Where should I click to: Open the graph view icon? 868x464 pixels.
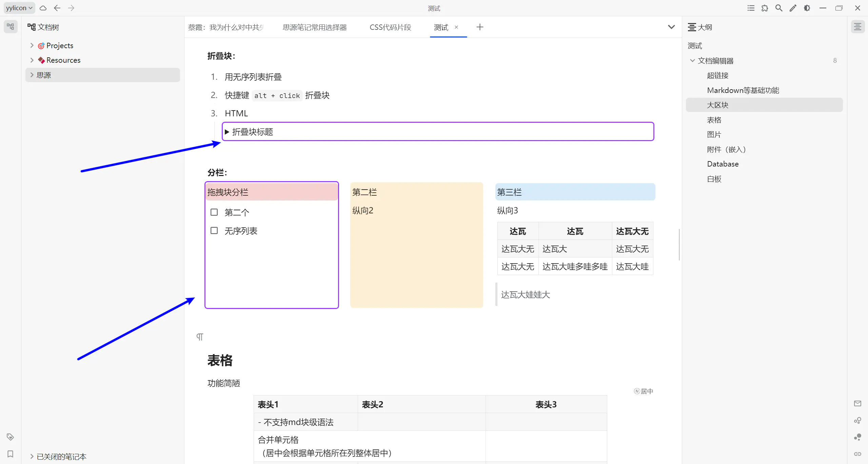tap(858, 421)
